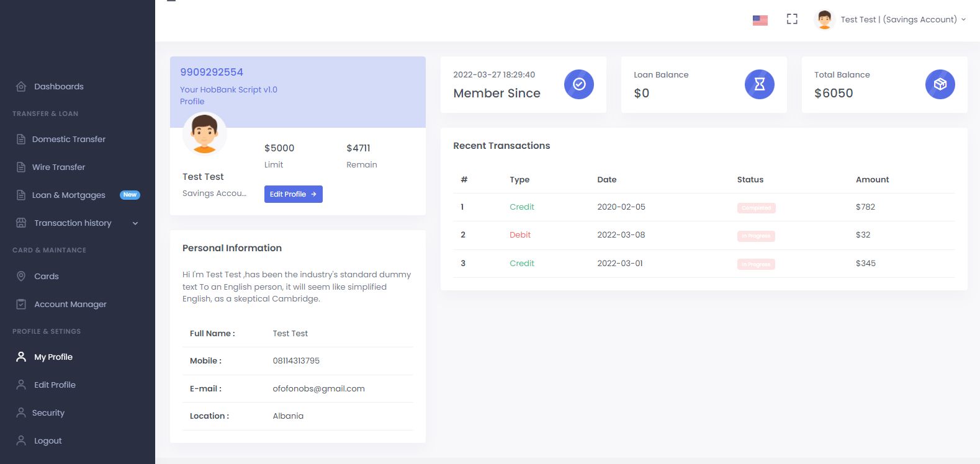
Task: Open Wire Transfer page
Action: (x=58, y=167)
